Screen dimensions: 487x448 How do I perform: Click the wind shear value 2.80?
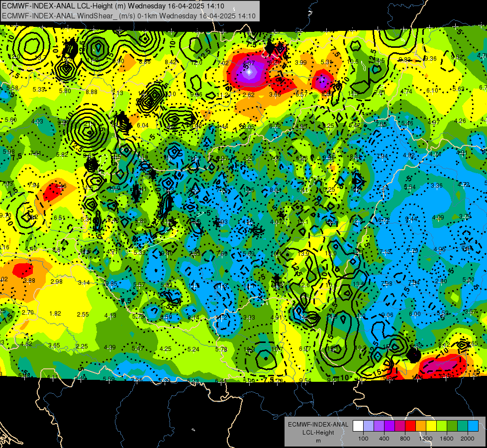tap(441, 281)
